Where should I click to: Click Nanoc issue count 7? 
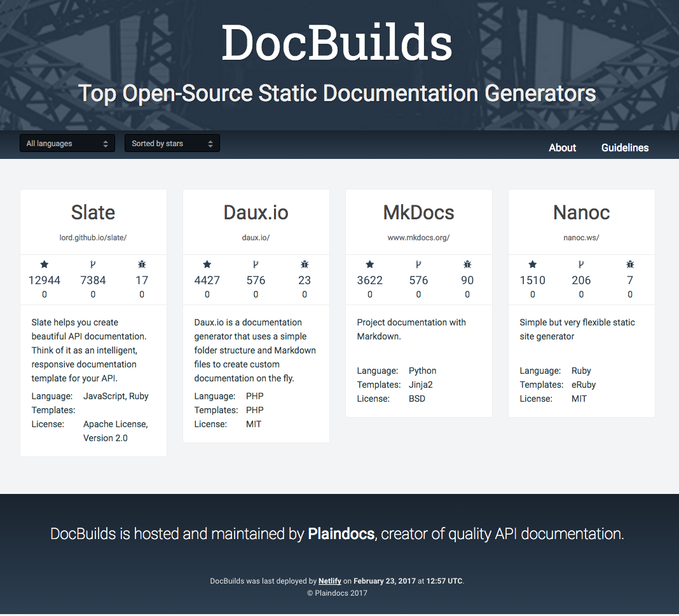coord(630,280)
